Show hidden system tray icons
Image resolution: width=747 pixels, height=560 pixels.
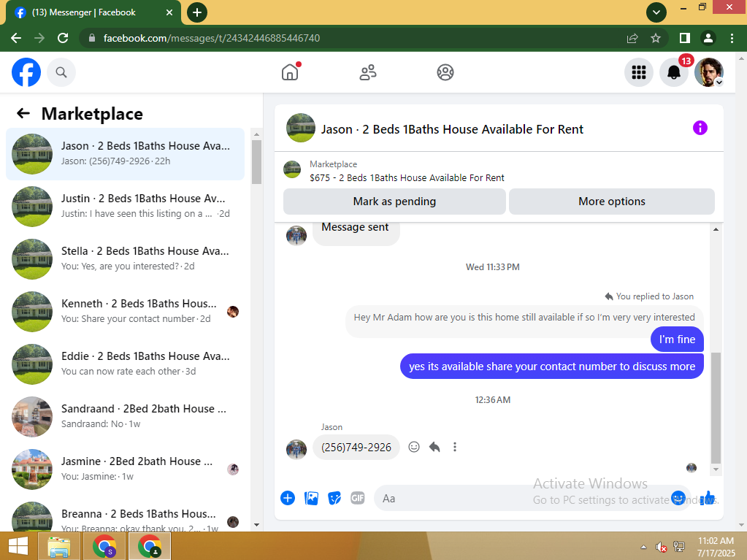click(x=643, y=547)
